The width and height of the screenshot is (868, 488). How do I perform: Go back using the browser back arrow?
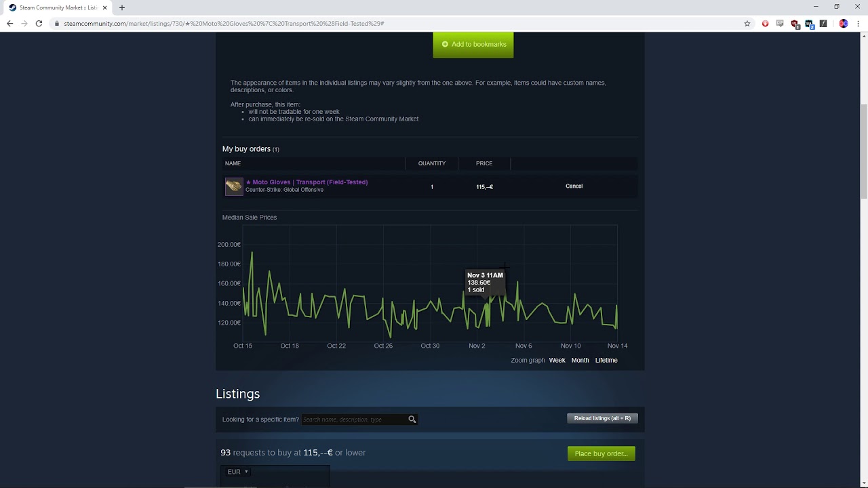coord(9,23)
